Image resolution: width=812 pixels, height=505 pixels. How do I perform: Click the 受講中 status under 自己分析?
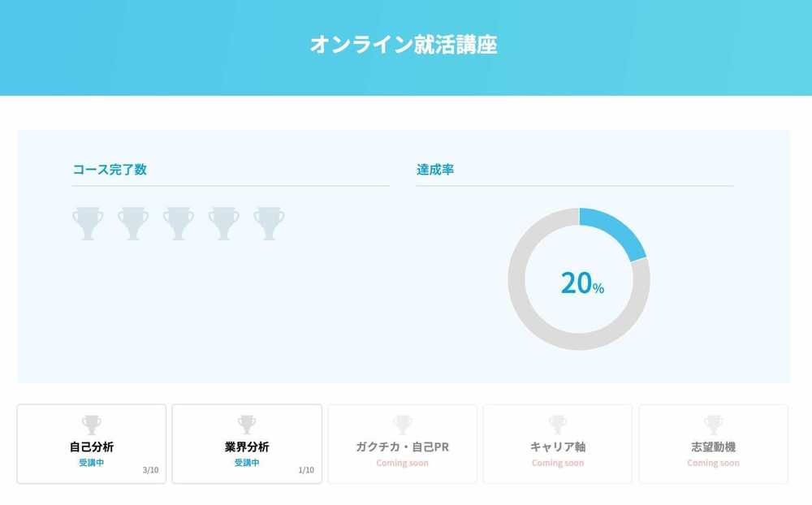[x=92, y=463]
